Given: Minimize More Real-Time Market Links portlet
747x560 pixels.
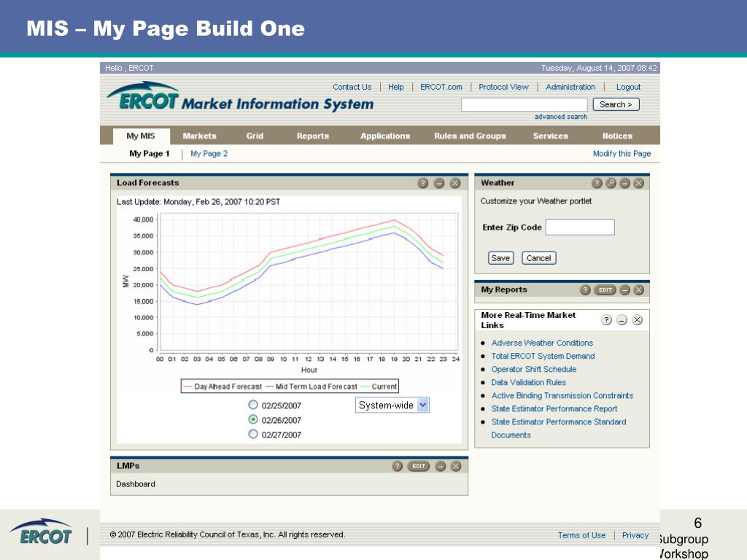Looking at the screenshot, I should (622, 320).
